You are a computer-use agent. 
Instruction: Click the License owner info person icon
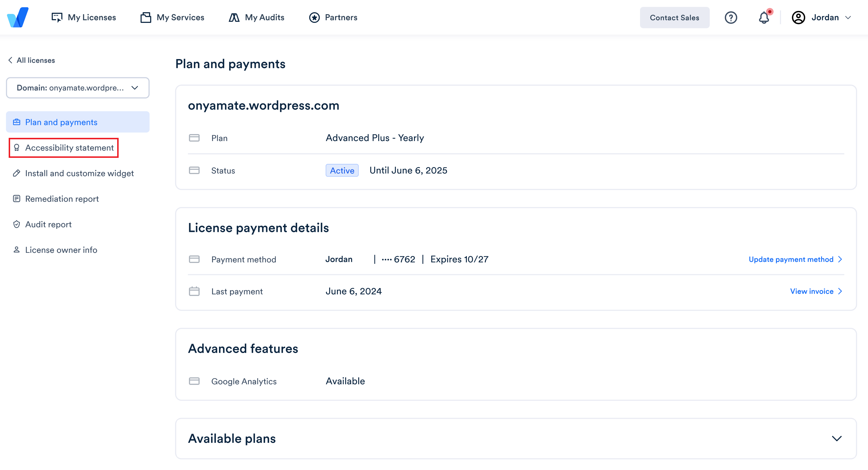(x=16, y=250)
